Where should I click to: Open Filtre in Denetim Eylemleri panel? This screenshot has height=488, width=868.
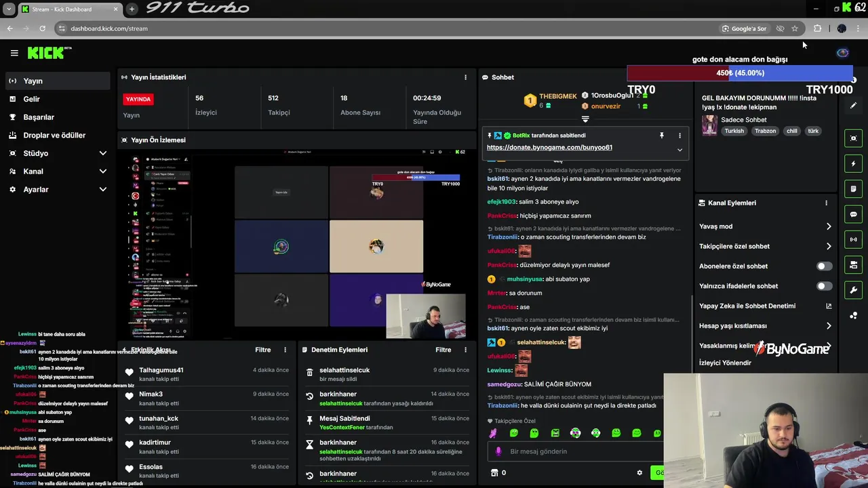(443, 350)
